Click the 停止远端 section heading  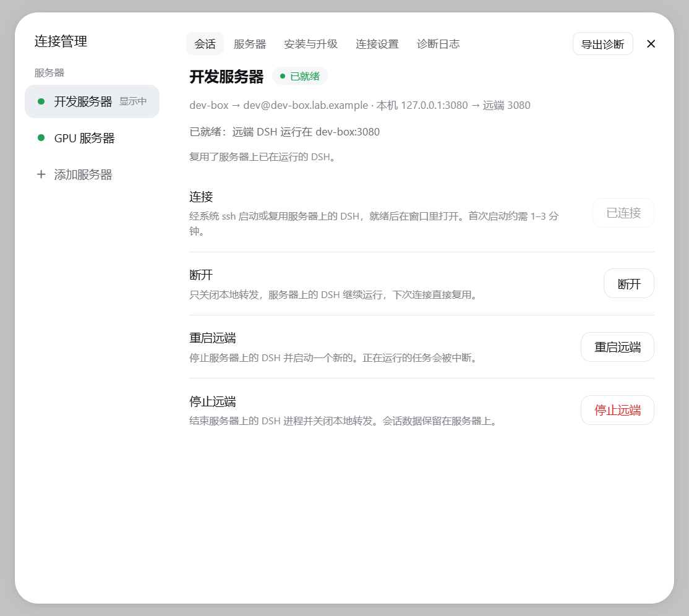pos(213,401)
